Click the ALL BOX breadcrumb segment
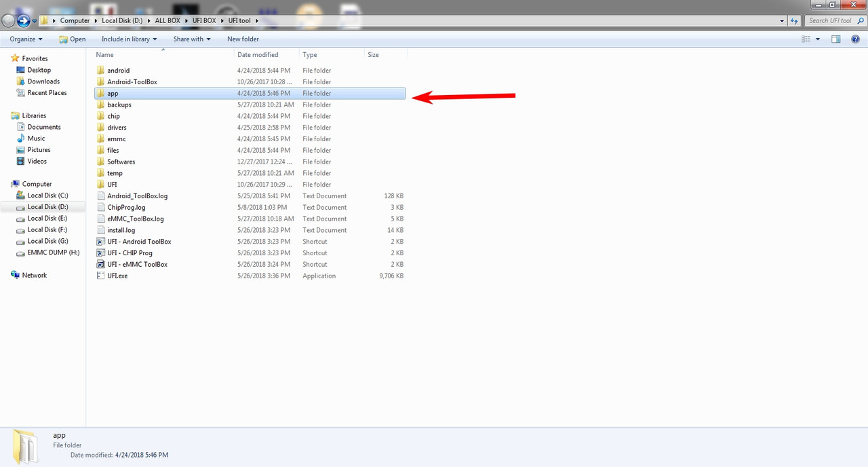Screen dimensions: 868x467 tap(167, 20)
